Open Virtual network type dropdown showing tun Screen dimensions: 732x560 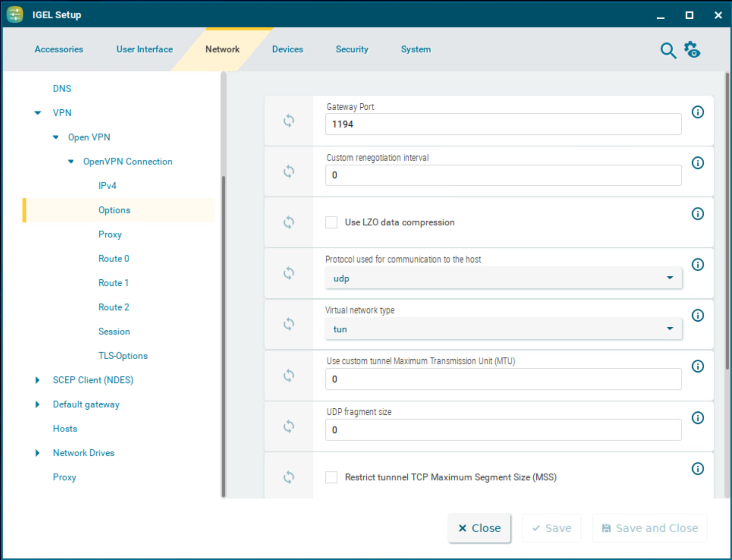(x=503, y=329)
